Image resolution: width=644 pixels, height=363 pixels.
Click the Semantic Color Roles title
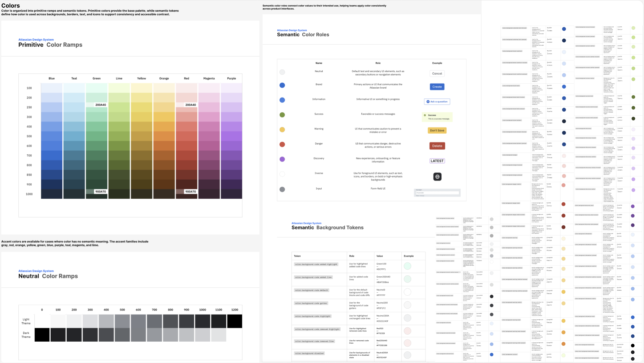tap(303, 35)
